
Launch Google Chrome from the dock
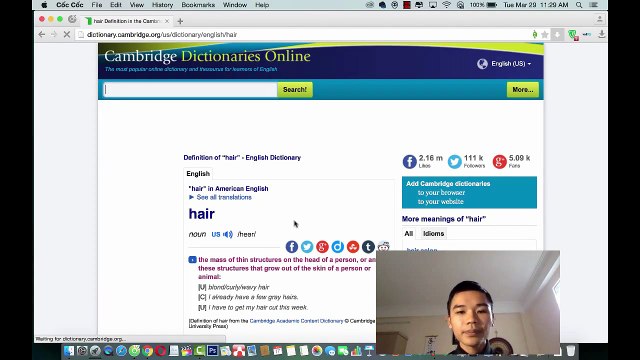[x=147, y=350]
